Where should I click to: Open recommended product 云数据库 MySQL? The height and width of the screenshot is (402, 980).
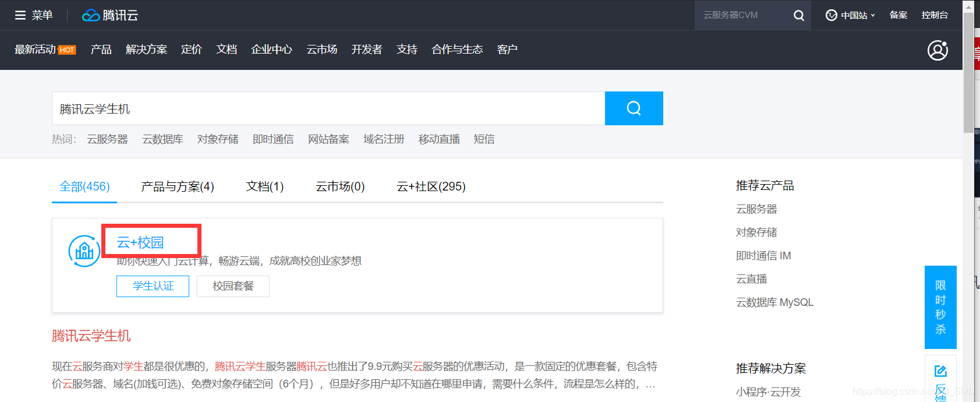point(774,302)
